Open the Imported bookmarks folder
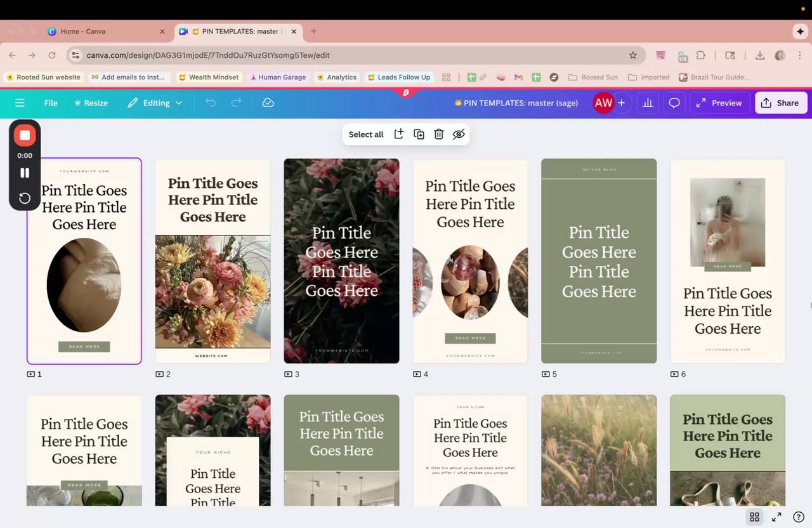 [x=649, y=77]
